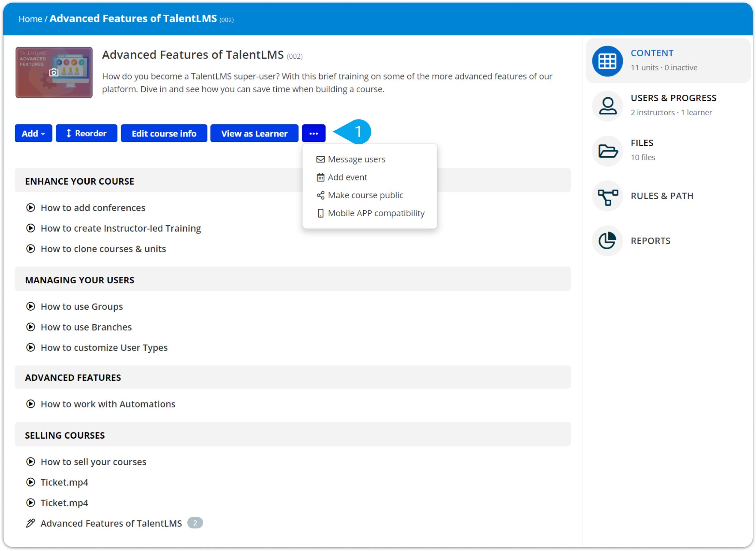Click play icon beside How to customize User Types
Viewport: 756px width, 551px height.
coord(30,348)
